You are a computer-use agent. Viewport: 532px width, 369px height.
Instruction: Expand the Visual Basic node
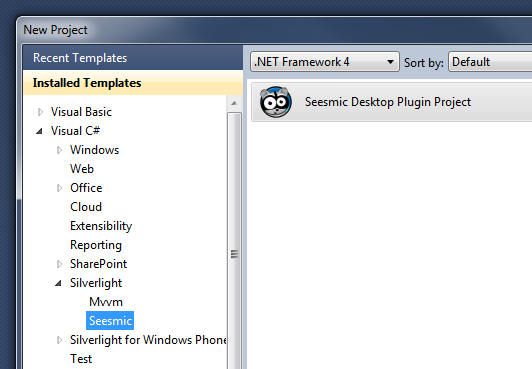click(x=40, y=112)
